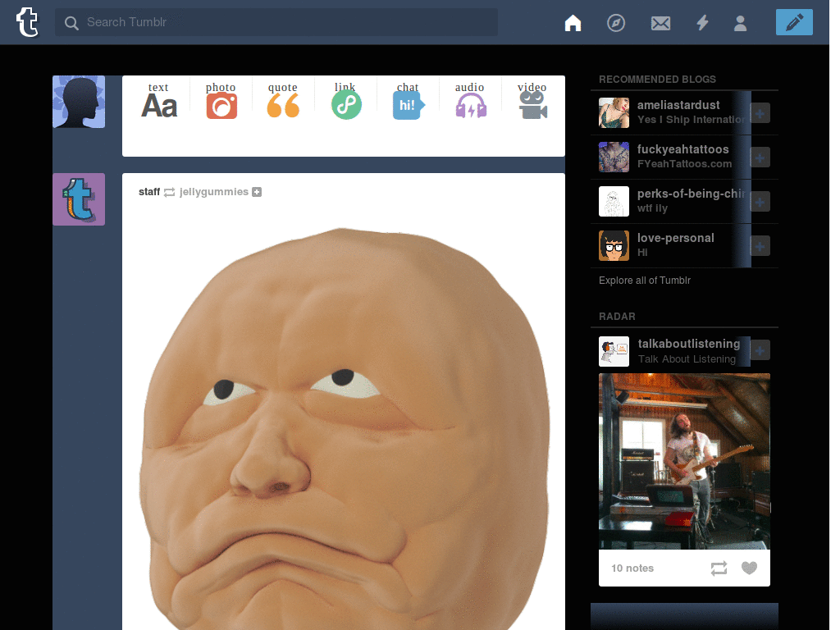This screenshot has height=630, width=840.
Task: Click the ameliastardust avatar
Action: coord(614,112)
